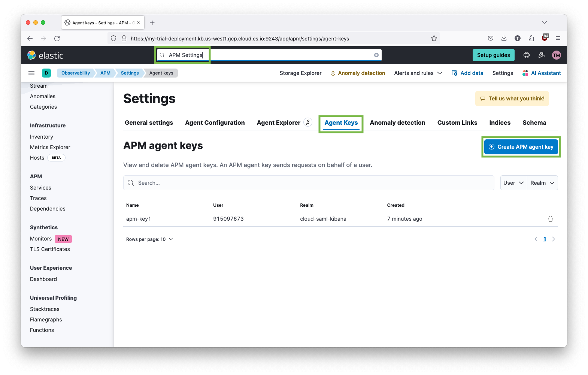This screenshot has height=375, width=588.
Task: Go forward in browser history
Action: [x=43, y=38]
